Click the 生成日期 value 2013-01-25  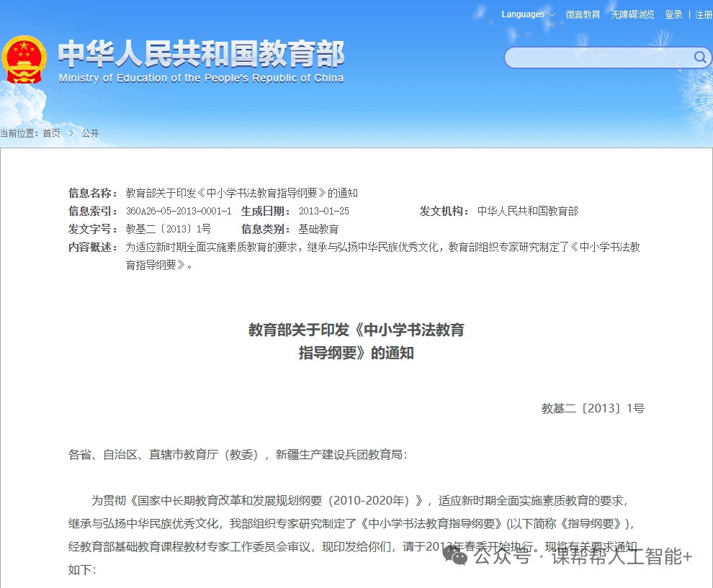pyautogui.click(x=323, y=211)
